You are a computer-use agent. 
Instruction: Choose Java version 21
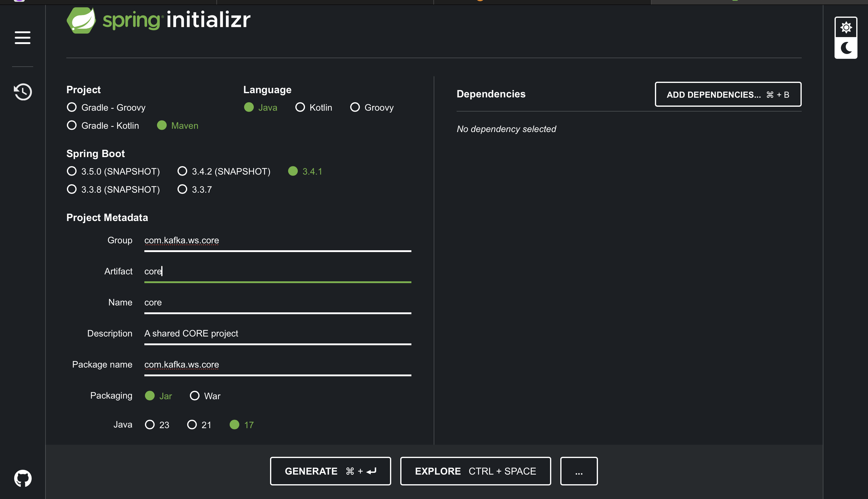[x=192, y=425]
